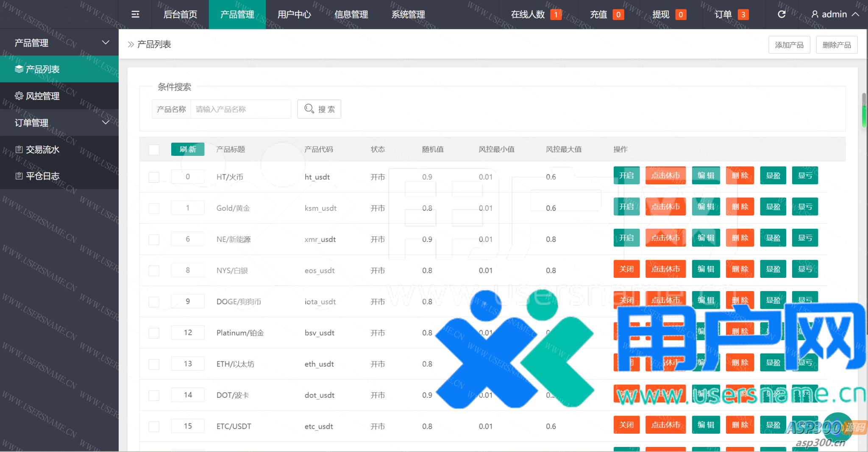Check the checkbox for HT/火币 row
Screen dimensions: 868x452
(154, 177)
